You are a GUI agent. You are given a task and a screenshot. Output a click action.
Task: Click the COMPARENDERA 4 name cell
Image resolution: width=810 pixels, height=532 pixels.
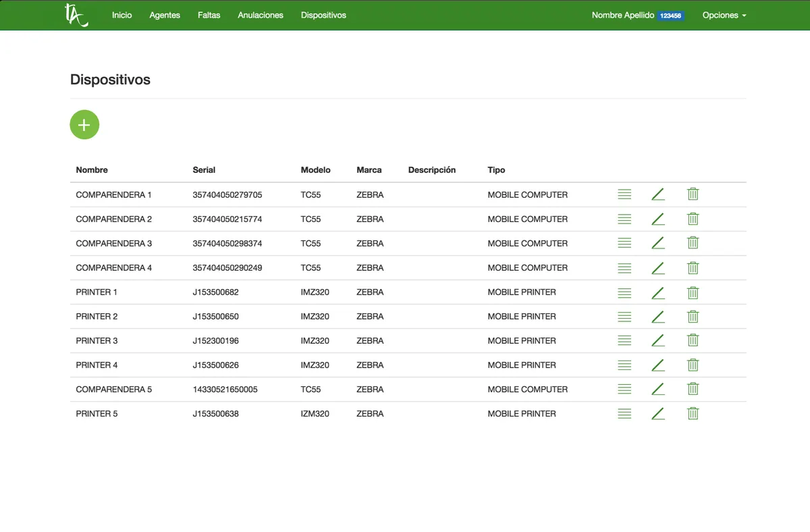click(x=114, y=267)
